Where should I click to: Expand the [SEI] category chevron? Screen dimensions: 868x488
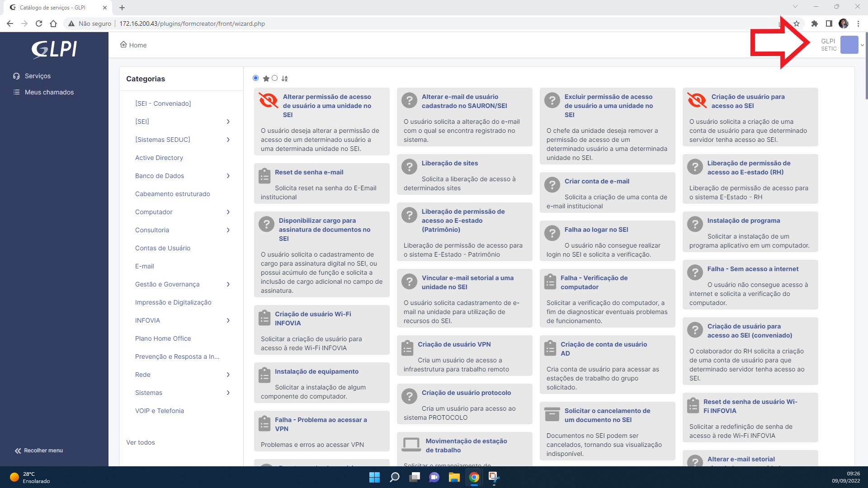click(x=228, y=121)
